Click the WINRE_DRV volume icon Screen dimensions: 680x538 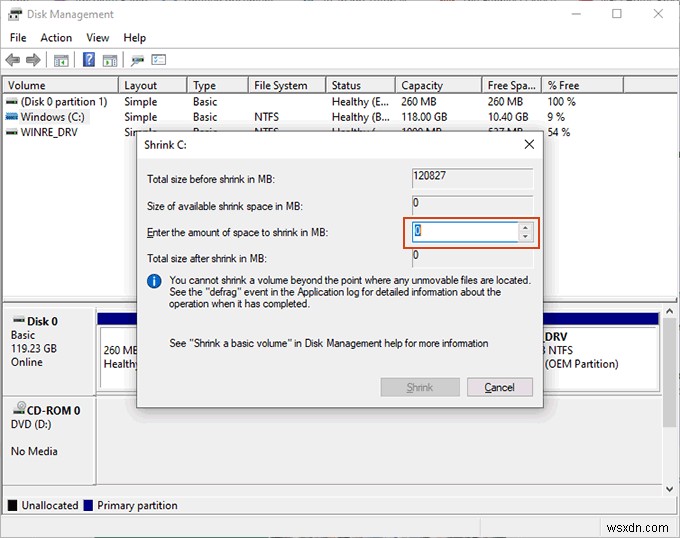coord(12,132)
